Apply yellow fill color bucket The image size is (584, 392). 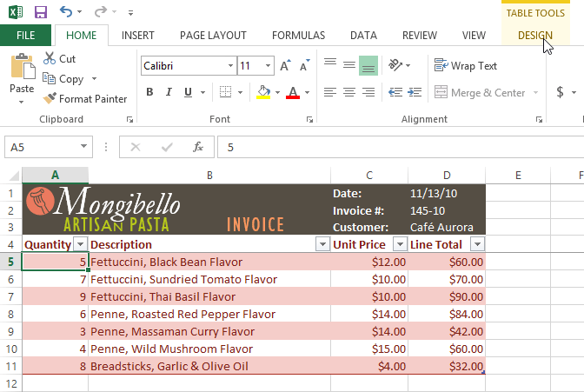tap(263, 92)
